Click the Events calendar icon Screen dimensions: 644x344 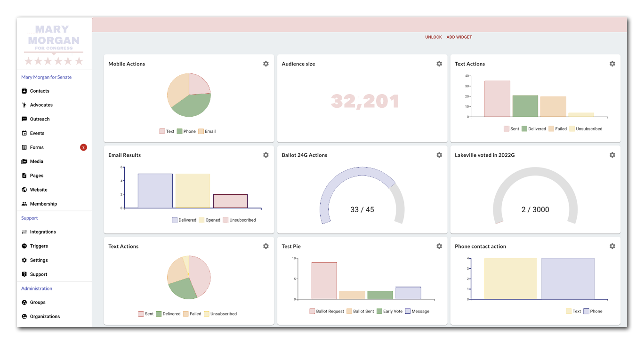[x=24, y=133]
